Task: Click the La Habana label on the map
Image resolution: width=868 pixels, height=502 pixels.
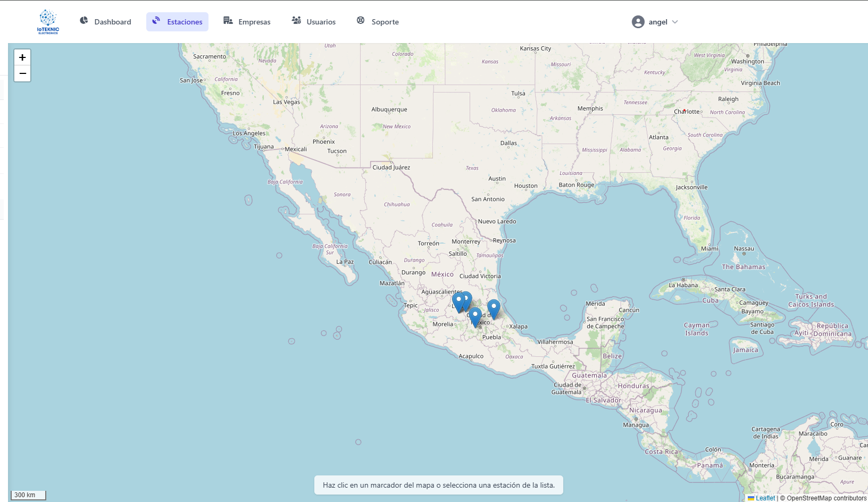Action: [x=683, y=285]
